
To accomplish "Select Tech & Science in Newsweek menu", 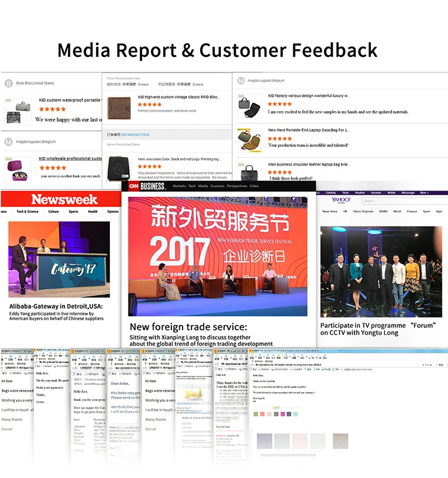I will (x=27, y=212).
